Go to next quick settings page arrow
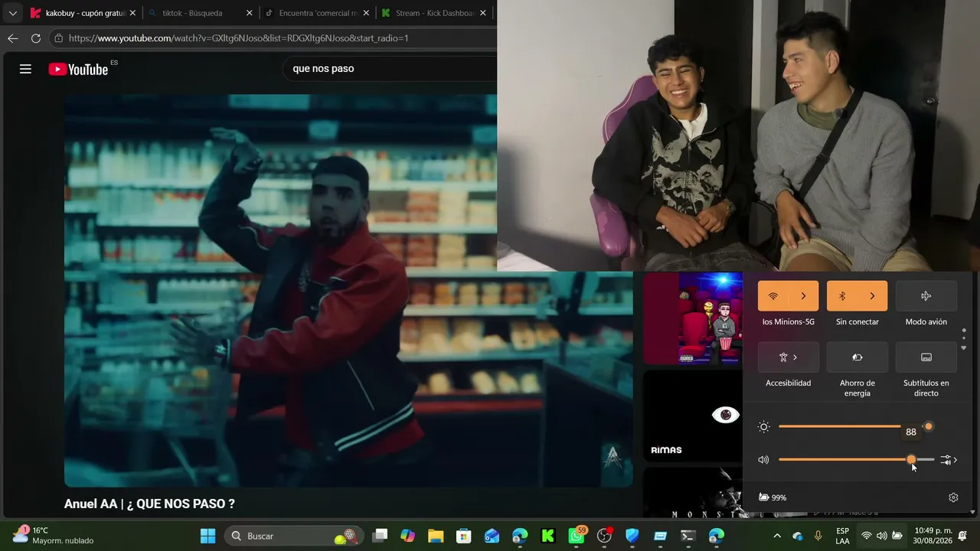980x551 pixels. [964, 348]
